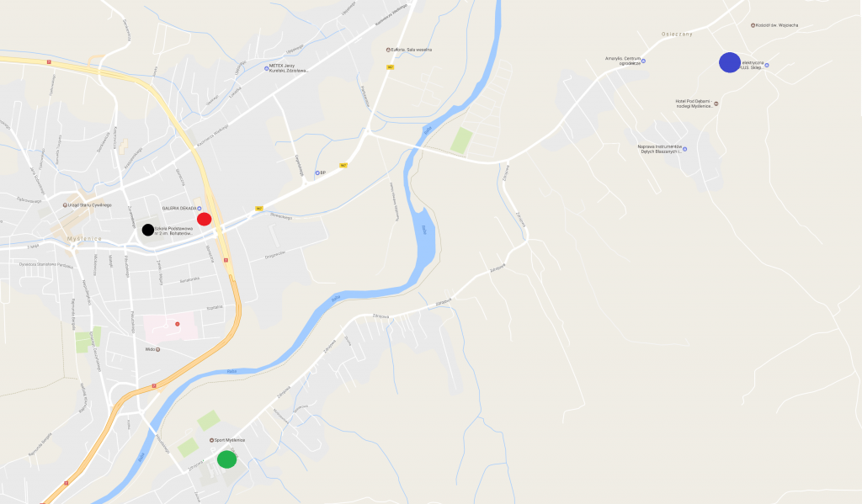
Task: Click the black circle map marker
Action: tap(148, 230)
